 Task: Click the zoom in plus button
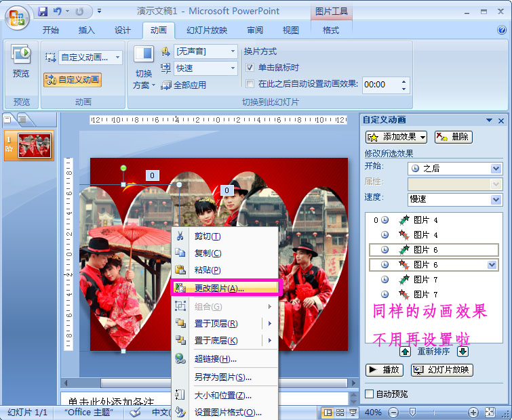[x=473, y=413]
